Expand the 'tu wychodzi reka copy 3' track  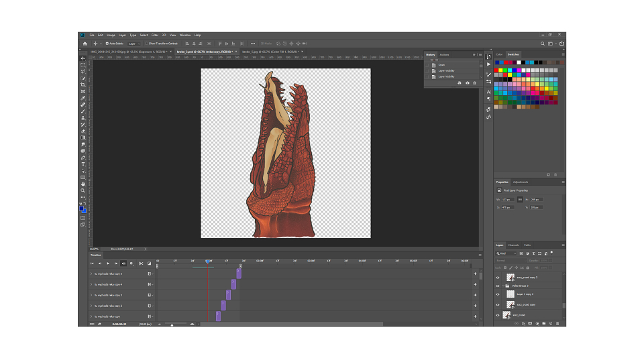(91, 295)
